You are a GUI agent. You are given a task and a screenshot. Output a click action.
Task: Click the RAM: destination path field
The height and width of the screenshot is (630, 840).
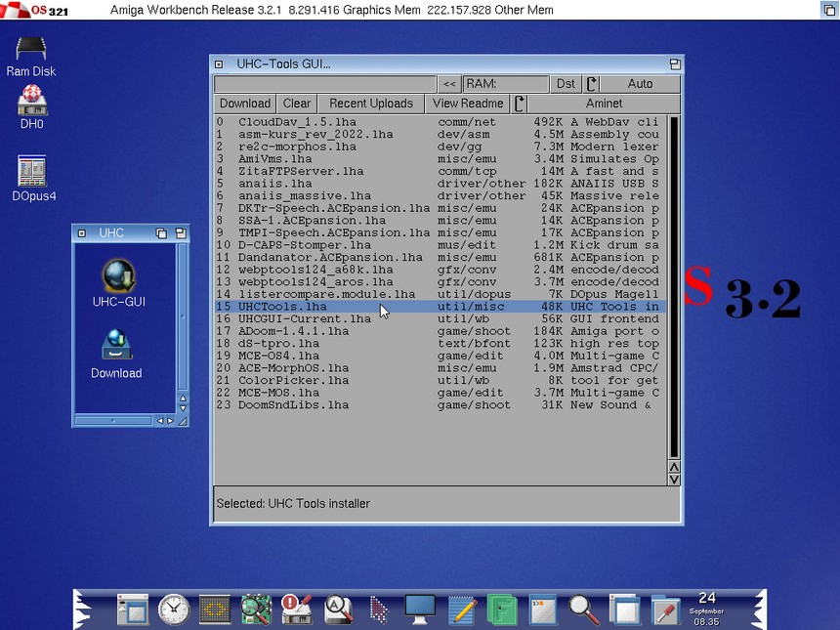pos(505,84)
